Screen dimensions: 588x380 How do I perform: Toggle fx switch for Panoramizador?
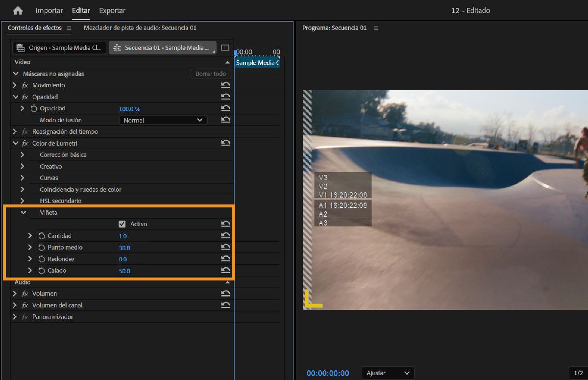click(x=25, y=317)
